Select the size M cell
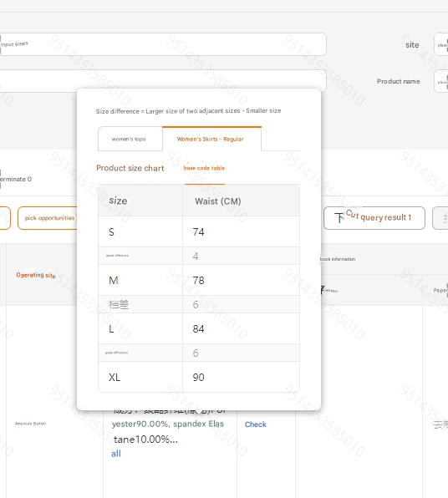448x498 pixels. (x=140, y=280)
